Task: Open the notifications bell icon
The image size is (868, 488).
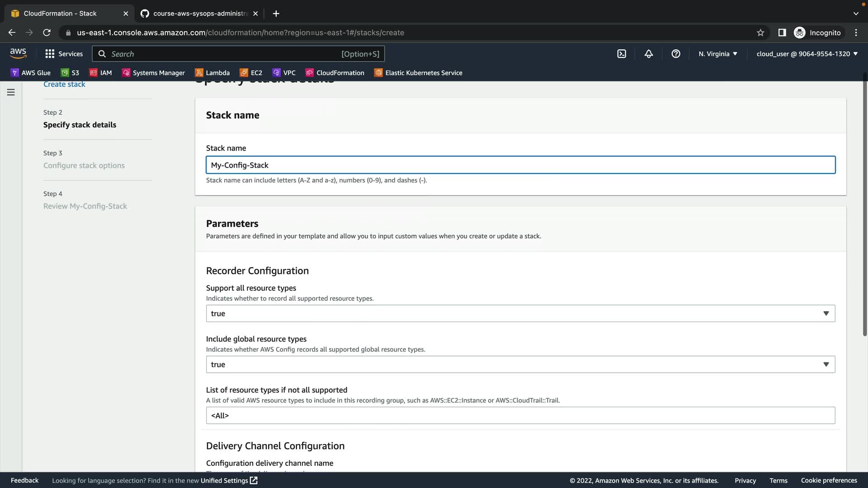Action: 649,54
